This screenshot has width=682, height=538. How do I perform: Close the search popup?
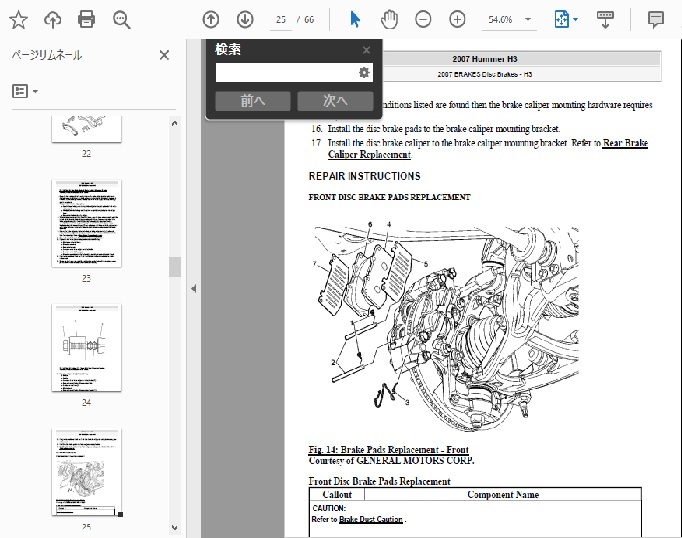(x=366, y=50)
